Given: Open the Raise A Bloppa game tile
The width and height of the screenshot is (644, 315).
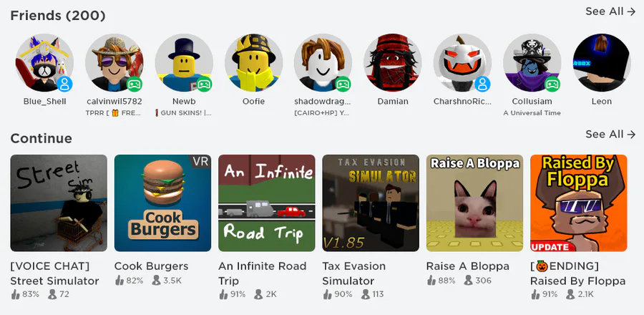Looking at the screenshot, I should point(475,203).
